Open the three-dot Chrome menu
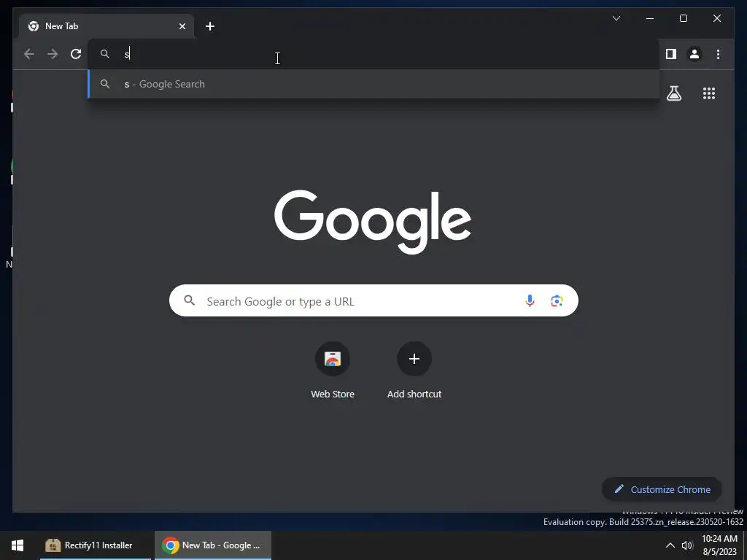This screenshot has width=747, height=560. tap(718, 54)
